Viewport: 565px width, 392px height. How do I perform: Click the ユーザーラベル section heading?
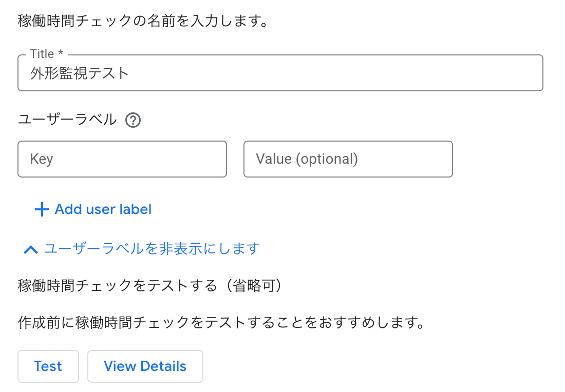tap(67, 120)
